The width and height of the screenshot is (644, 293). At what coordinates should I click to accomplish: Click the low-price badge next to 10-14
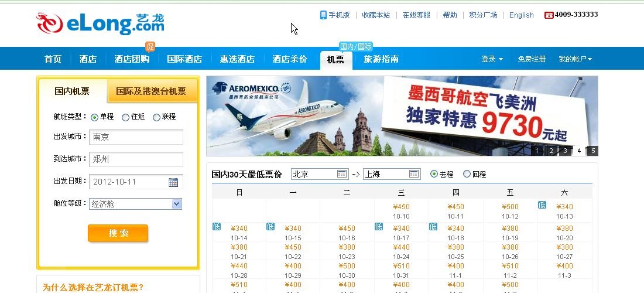pyautogui.click(x=217, y=226)
